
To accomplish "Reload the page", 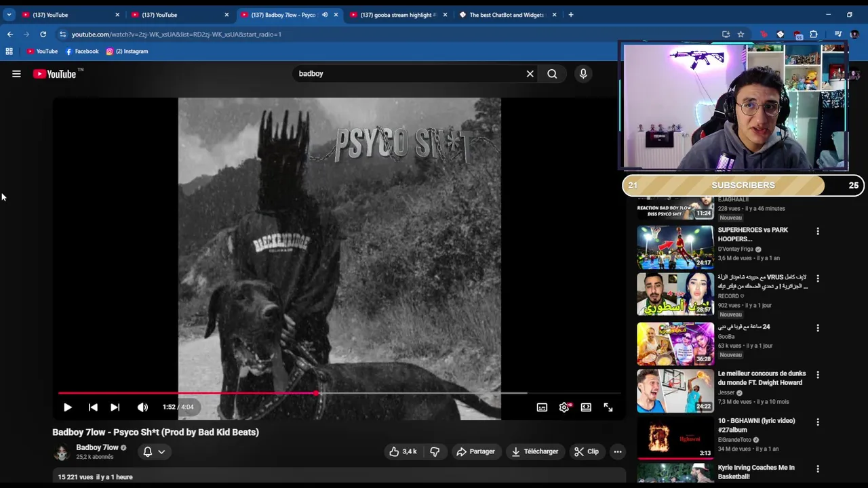I will coord(43,34).
